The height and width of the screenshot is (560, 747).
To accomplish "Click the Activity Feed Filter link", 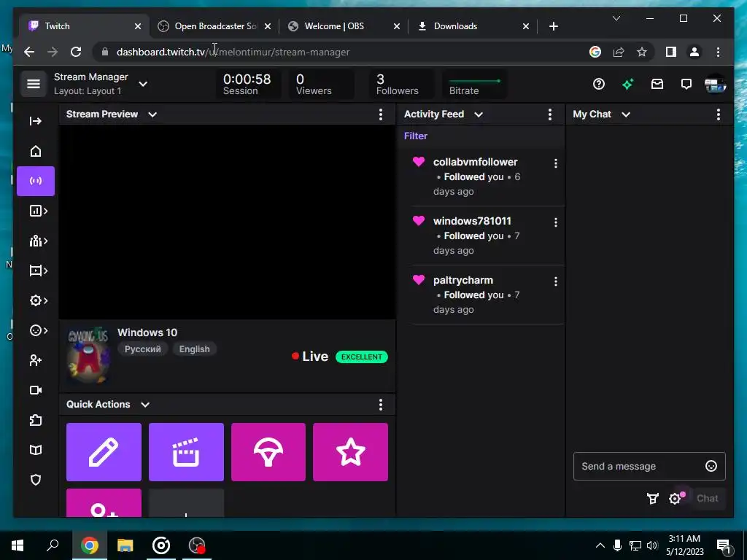I will [415, 136].
